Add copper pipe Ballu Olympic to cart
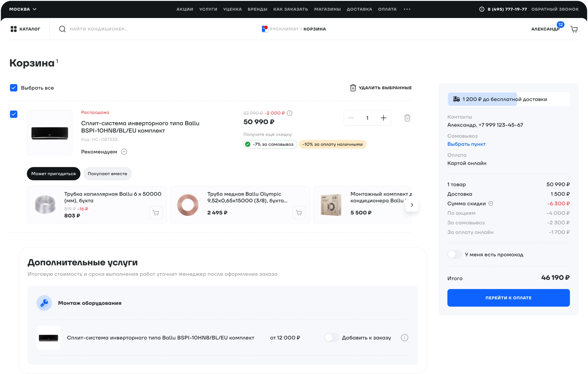 point(299,213)
